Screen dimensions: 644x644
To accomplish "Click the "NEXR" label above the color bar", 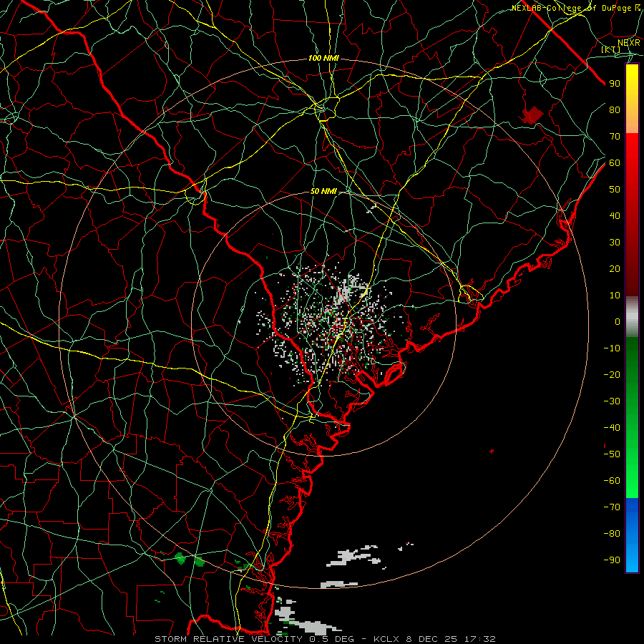I will (629, 42).
